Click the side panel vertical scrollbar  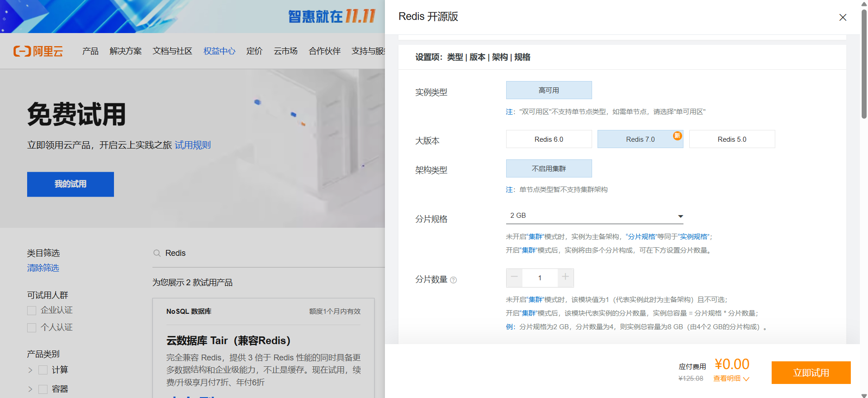(x=864, y=63)
